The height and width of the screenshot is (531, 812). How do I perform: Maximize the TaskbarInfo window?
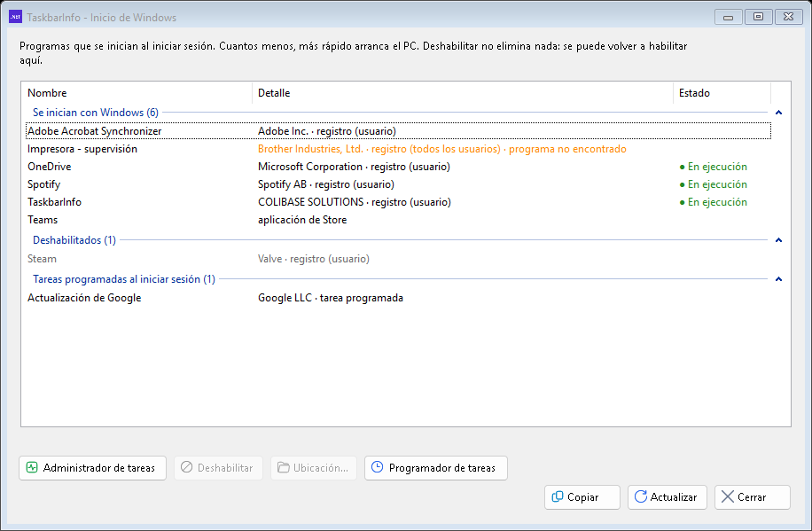point(758,17)
